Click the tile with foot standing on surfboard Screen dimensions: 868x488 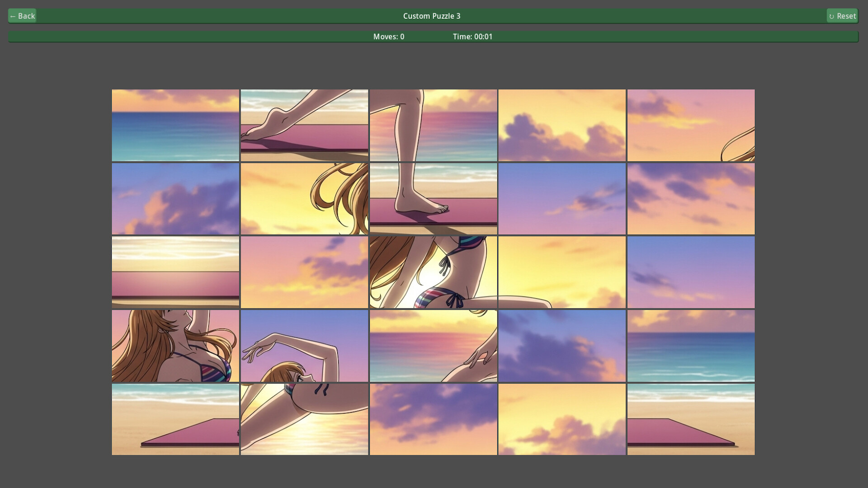click(433, 198)
